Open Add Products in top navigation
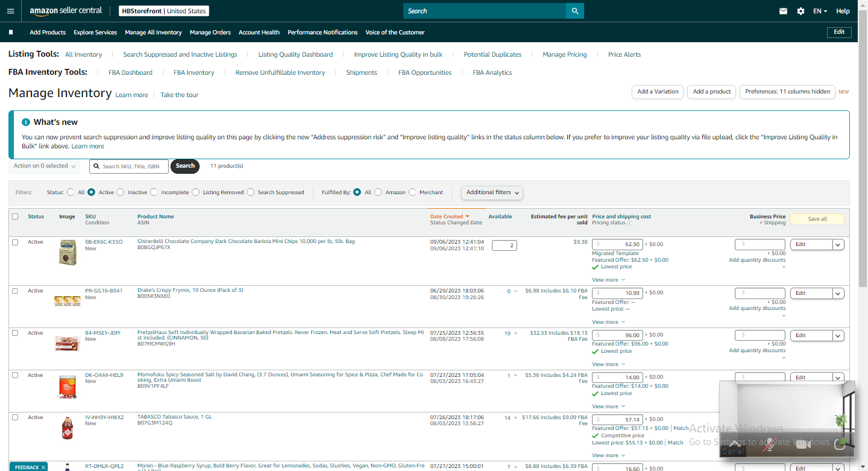The width and height of the screenshot is (868, 471). pos(48,33)
